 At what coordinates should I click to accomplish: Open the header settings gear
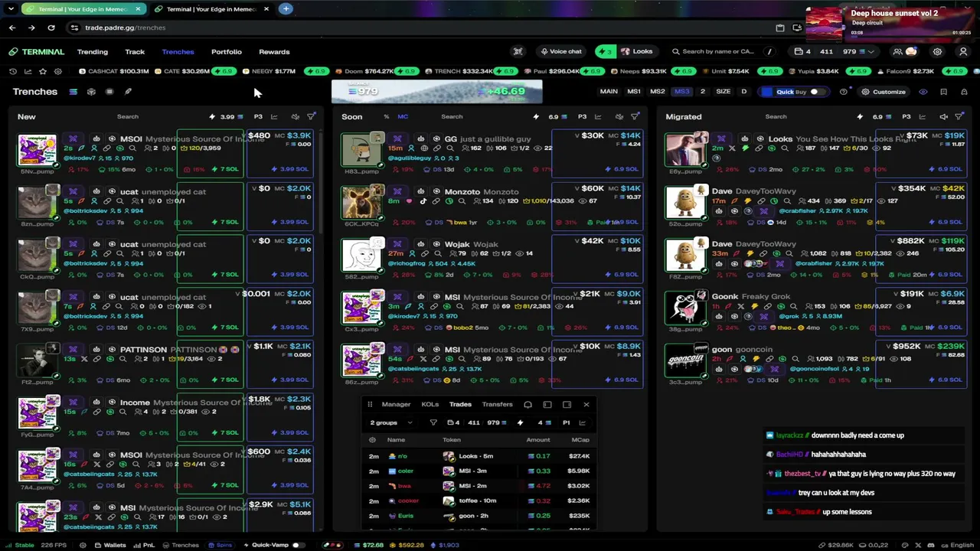[937, 52]
